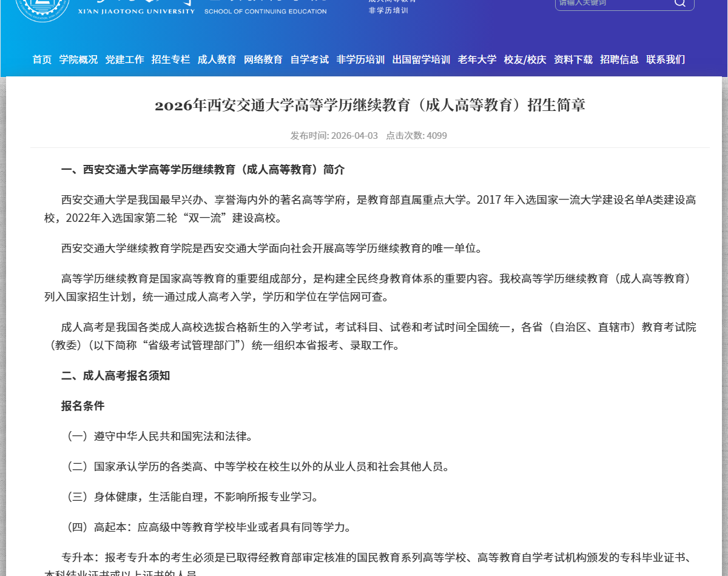
Task: Open the 招生专栏 menu item
Action: coord(170,59)
